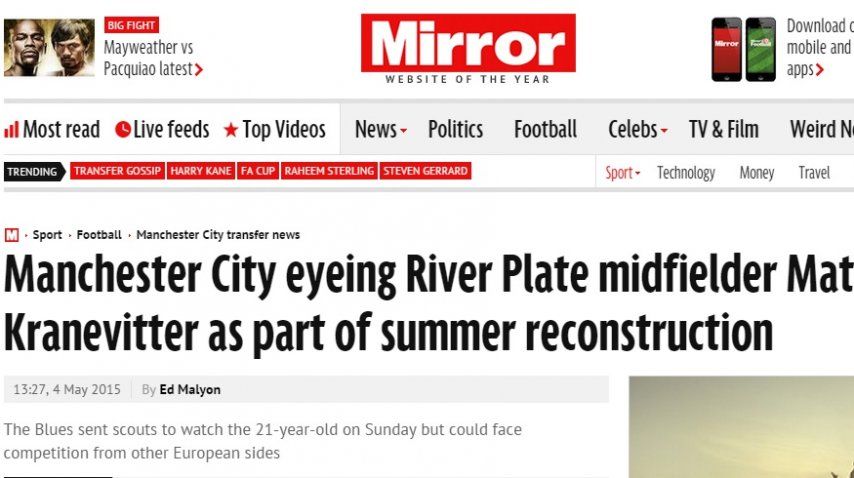The width and height of the screenshot is (854, 478).
Task: Open the Football menu item
Action: tap(545, 130)
